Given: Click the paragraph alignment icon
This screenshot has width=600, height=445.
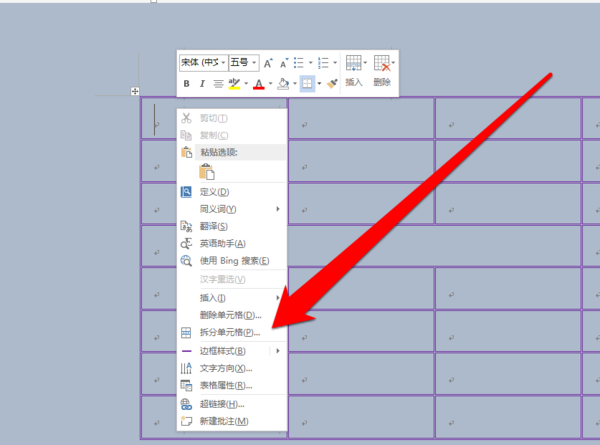Looking at the screenshot, I should 218,83.
